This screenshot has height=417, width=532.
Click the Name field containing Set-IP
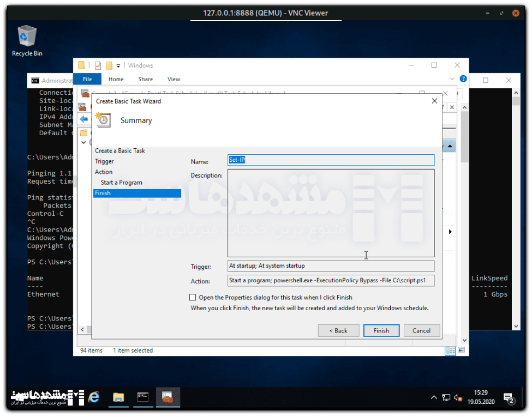pyautogui.click(x=331, y=160)
